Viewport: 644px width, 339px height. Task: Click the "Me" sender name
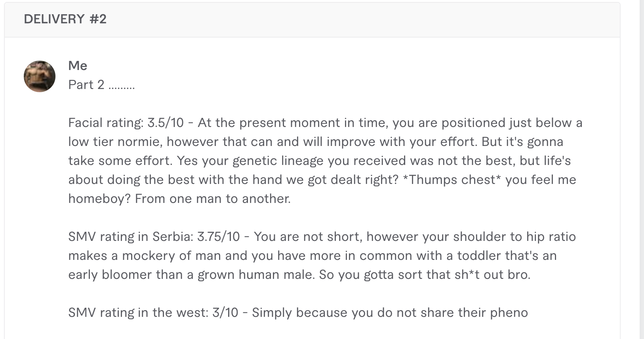tap(78, 66)
